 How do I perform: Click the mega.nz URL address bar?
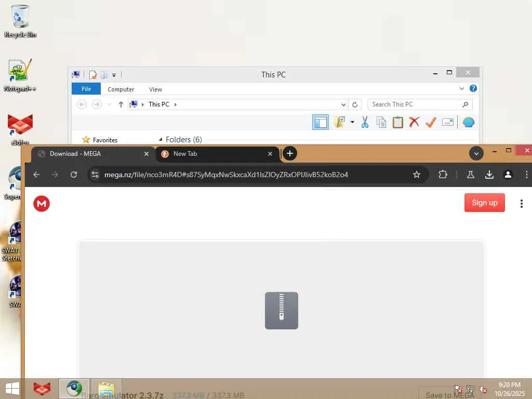point(226,175)
